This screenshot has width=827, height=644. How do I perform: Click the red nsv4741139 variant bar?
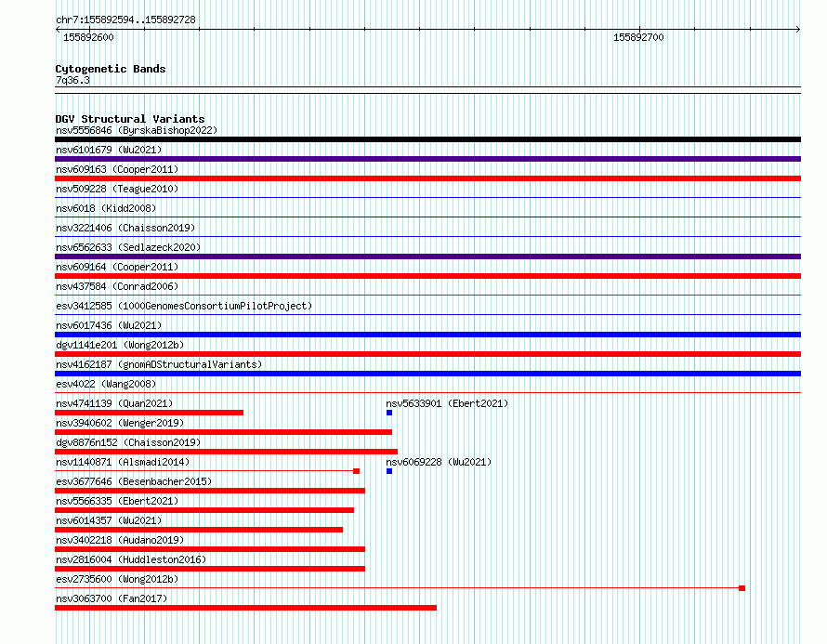tap(150, 413)
